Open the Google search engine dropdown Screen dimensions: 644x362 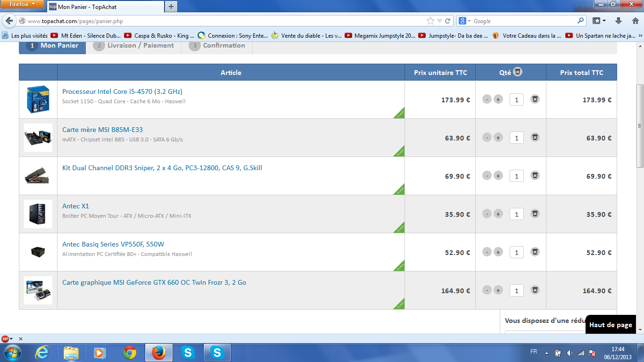(x=465, y=21)
